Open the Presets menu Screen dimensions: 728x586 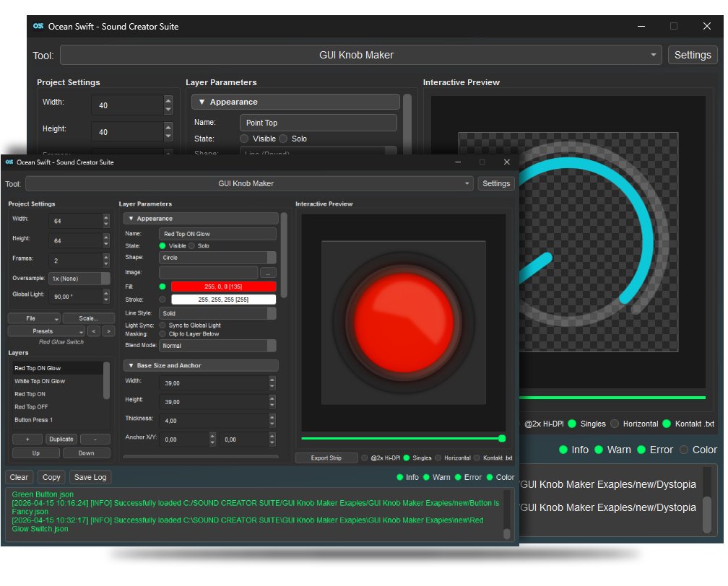pos(45,331)
